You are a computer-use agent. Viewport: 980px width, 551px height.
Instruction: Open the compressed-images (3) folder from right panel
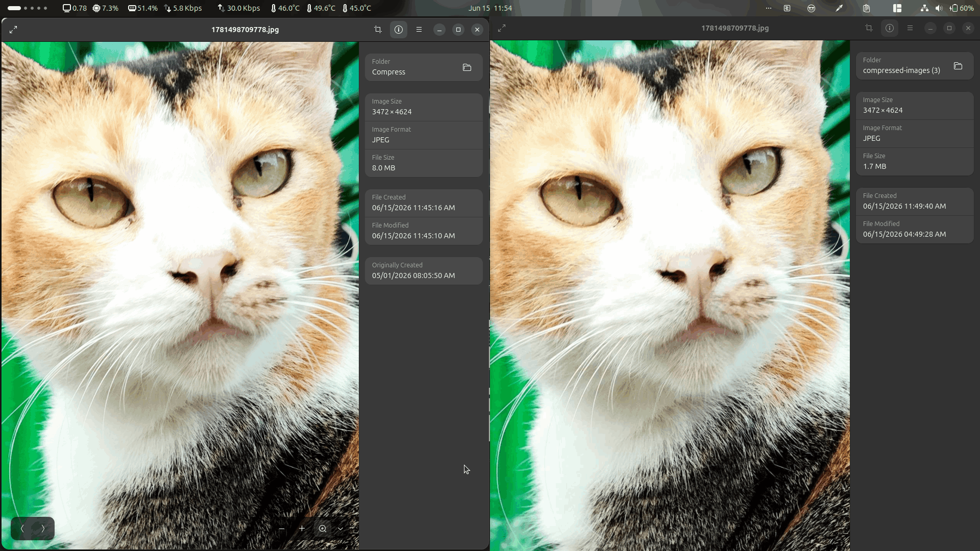[x=958, y=66]
